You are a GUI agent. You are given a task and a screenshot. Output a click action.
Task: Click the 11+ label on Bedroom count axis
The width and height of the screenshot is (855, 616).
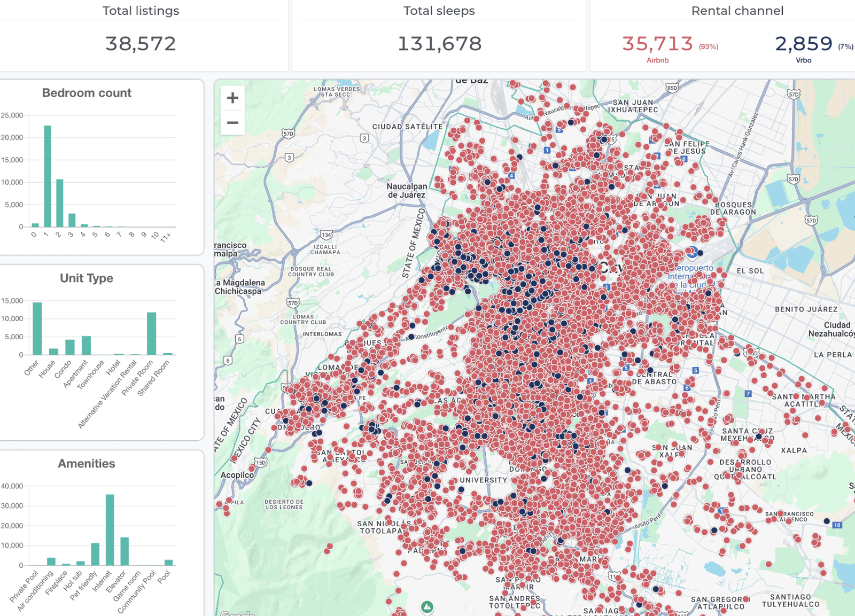[166, 236]
